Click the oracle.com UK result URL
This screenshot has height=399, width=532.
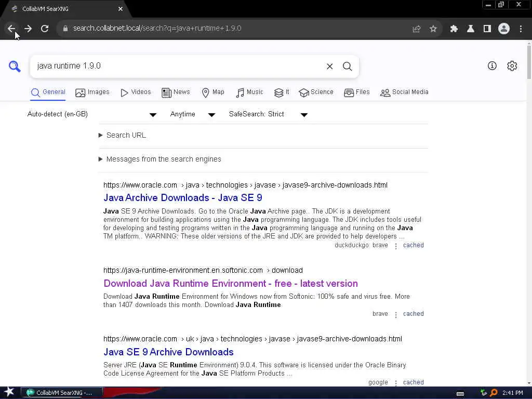(253, 339)
